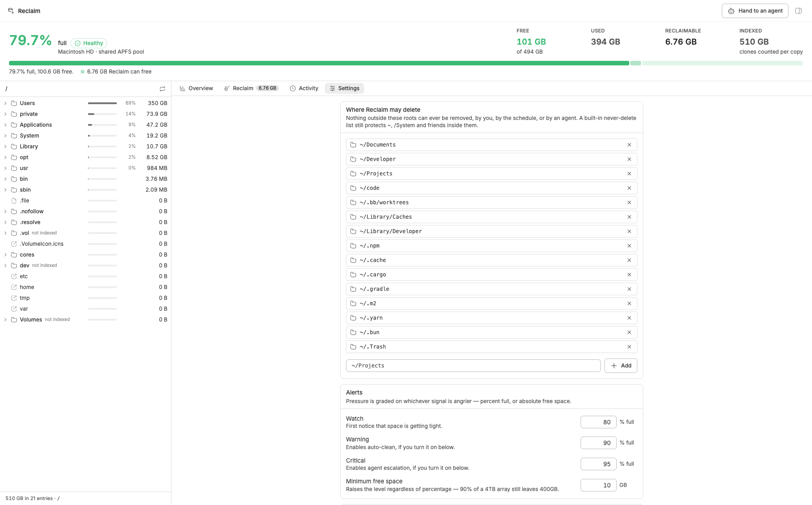Remove the ~/Developer root
Viewport: 812px width, 505px height.
tap(629, 159)
